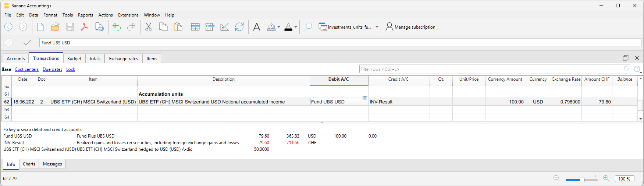Click Manage subscription
This screenshot has height=186, width=644.
(410, 27)
